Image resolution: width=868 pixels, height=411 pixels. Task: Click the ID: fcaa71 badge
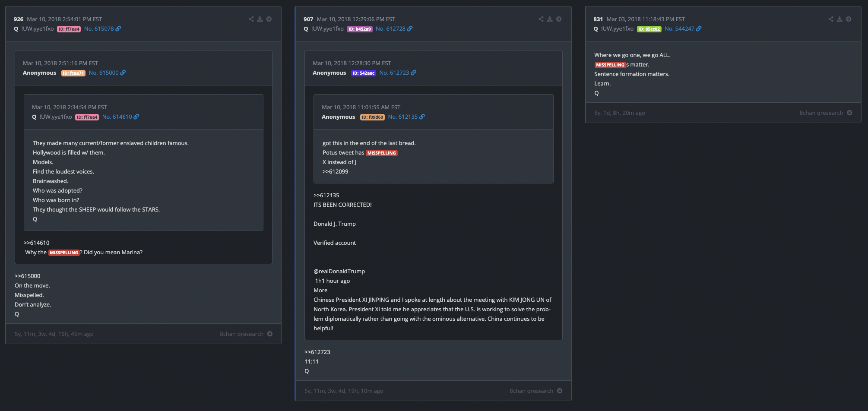pos(73,73)
